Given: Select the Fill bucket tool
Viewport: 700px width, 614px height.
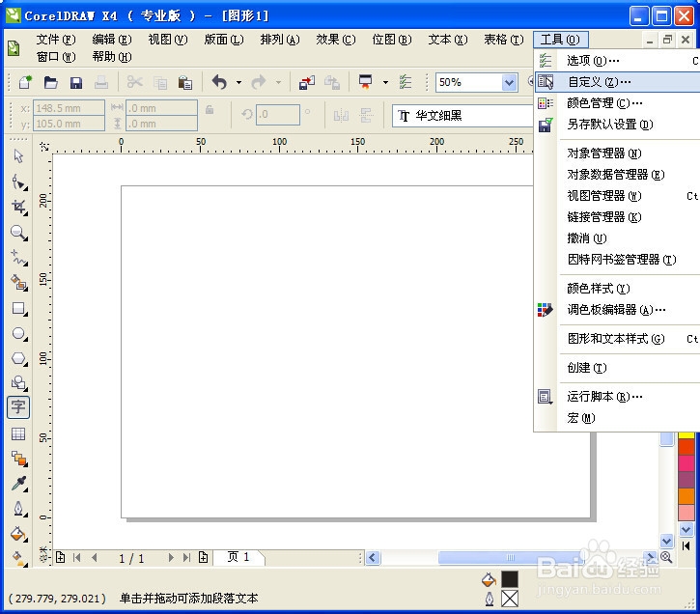Looking at the screenshot, I should pyautogui.click(x=18, y=534).
